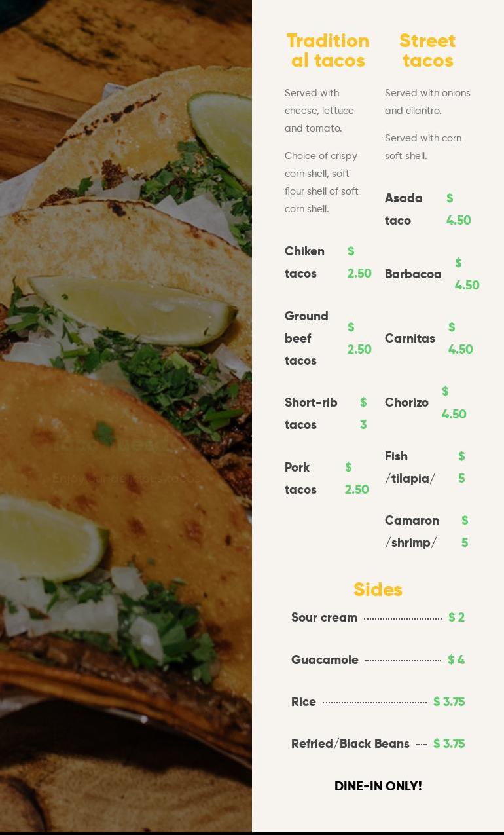This screenshot has height=835, width=504.
Task: Click the Asada taco item
Action: point(404,210)
